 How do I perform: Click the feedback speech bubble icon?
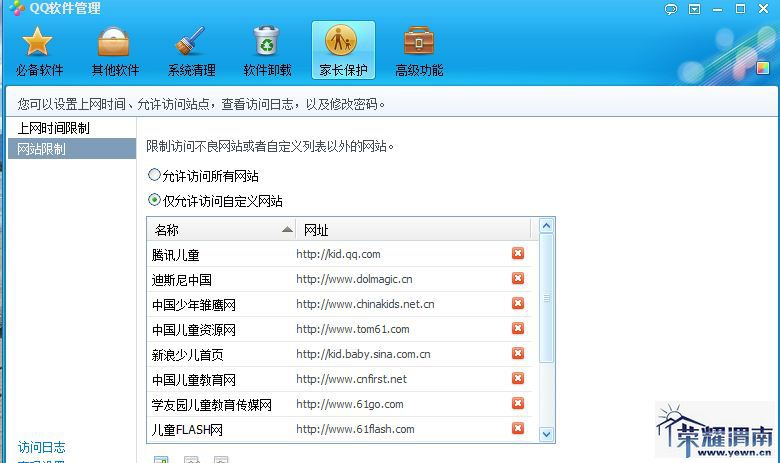(x=671, y=9)
